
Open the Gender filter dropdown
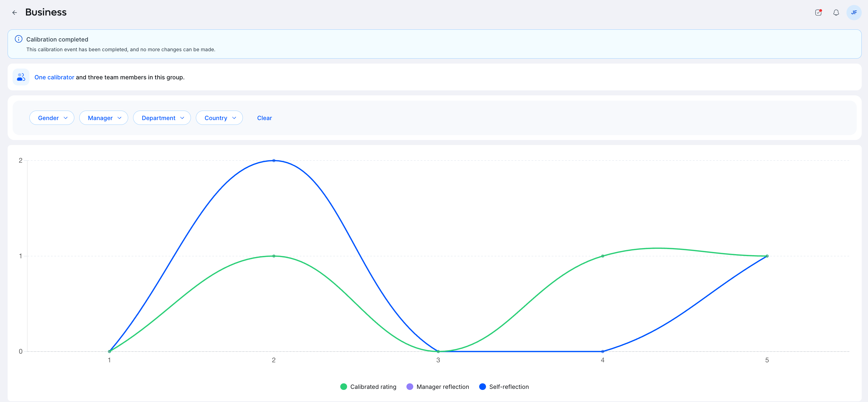[52, 118]
